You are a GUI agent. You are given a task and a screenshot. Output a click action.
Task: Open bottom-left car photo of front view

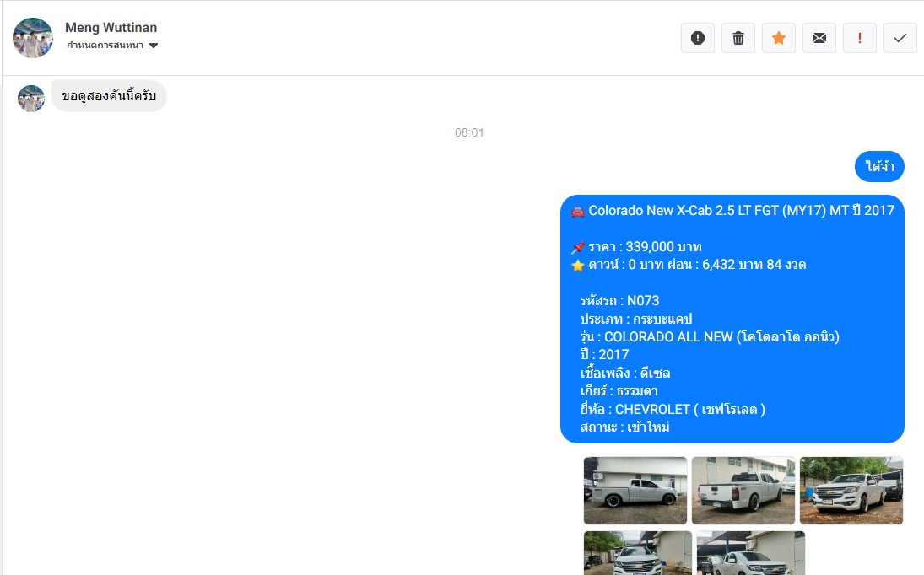coord(638,552)
